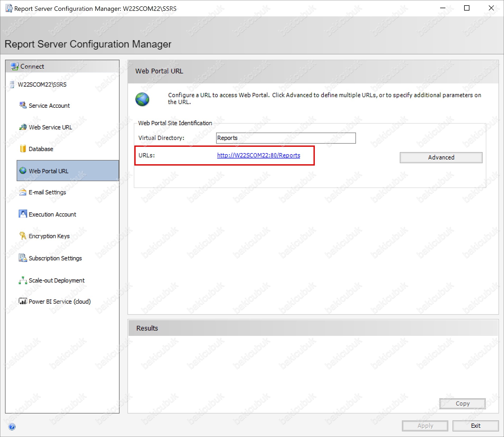Select the W22SCOM22\SSRS server node
Image resolution: width=504 pixels, height=437 pixels.
(x=42, y=84)
